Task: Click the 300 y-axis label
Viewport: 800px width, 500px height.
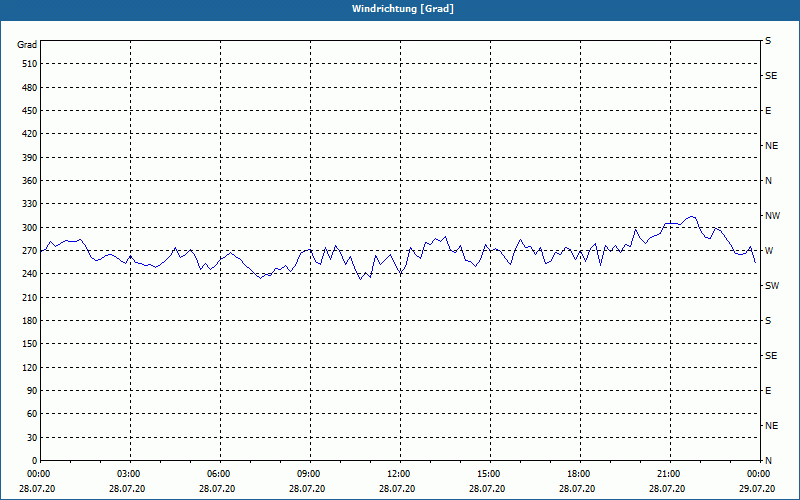Action: [30, 228]
